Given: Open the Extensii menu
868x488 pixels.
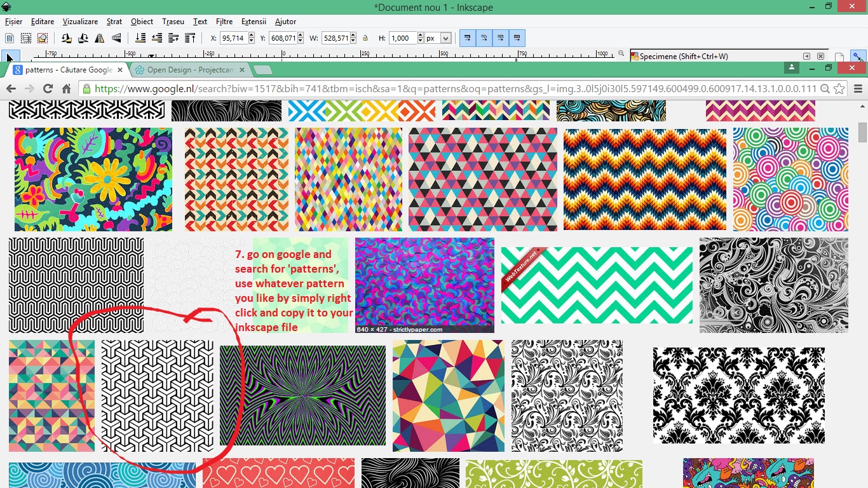Looking at the screenshot, I should pos(254,22).
